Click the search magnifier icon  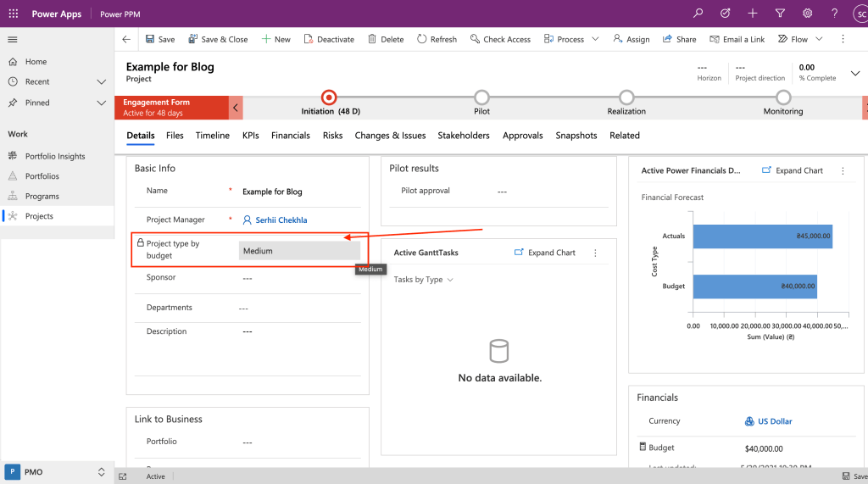click(698, 14)
